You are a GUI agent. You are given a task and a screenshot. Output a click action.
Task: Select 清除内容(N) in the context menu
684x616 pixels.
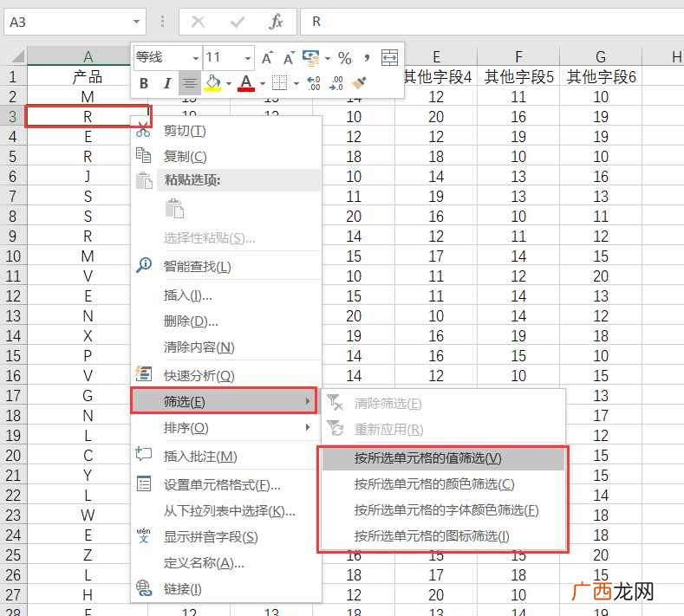226,347
